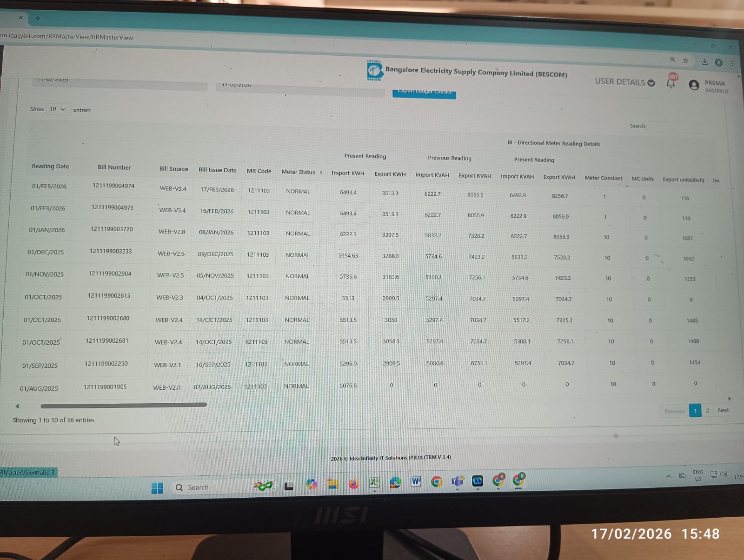Click the 01/JAN/2026 reading date cell

coord(47,230)
